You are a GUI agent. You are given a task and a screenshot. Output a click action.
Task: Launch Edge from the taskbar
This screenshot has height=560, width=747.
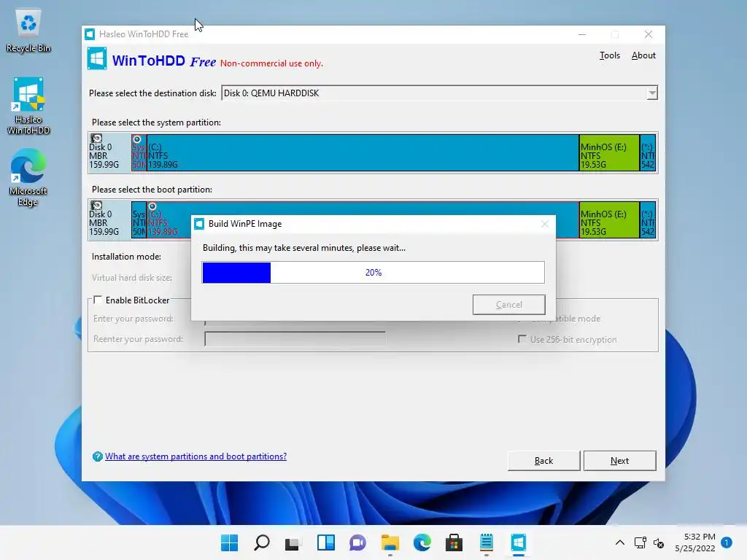click(x=422, y=542)
